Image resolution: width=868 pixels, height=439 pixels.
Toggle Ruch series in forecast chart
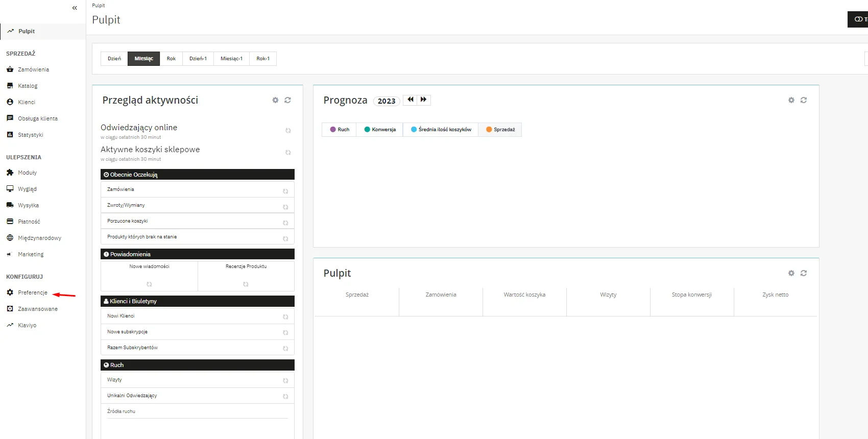tap(340, 130)
